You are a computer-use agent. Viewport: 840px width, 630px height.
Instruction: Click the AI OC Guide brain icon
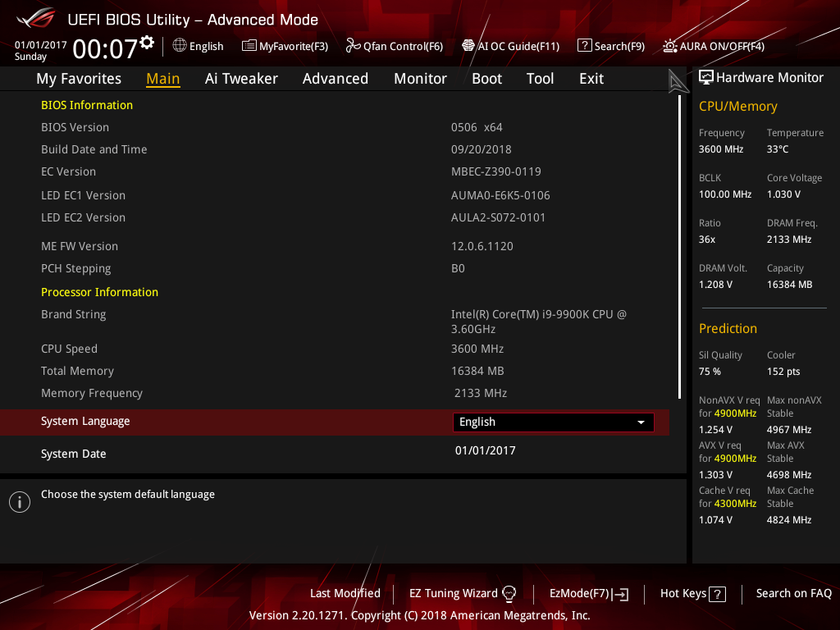468,46
